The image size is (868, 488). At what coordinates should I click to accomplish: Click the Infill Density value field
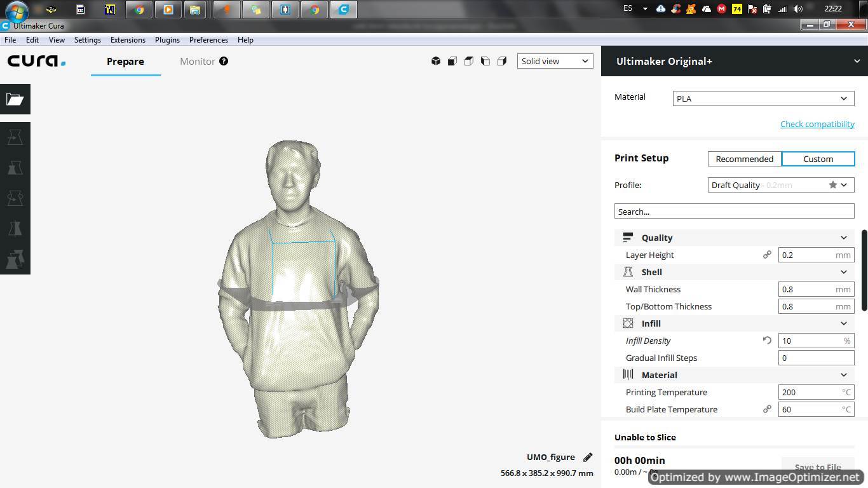click(816, 341)
